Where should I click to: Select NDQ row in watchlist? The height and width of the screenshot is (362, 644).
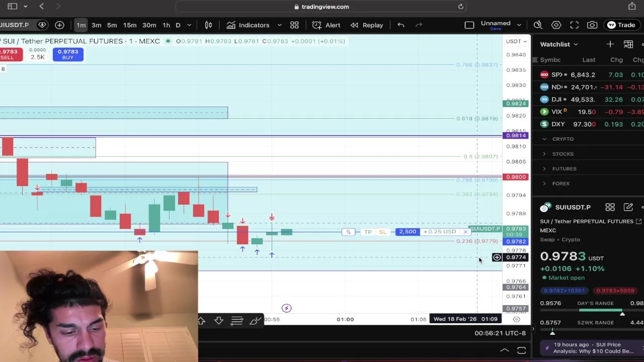click(588, 87)
